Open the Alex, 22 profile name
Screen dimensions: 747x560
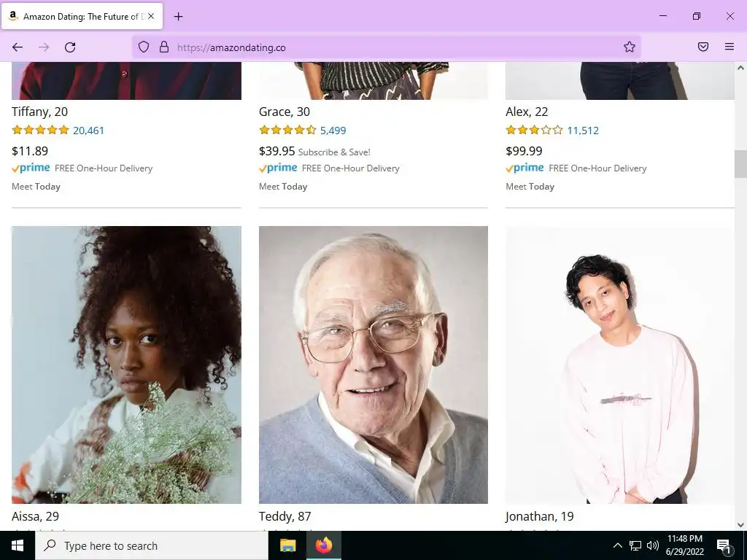click(x=527, y=112)
